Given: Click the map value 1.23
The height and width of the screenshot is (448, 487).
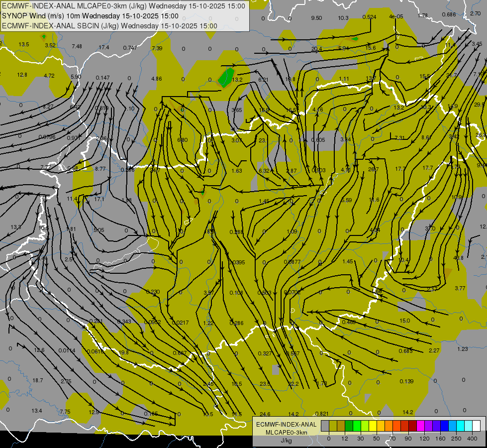Looking at the screenshot, I should pos(463,349).
